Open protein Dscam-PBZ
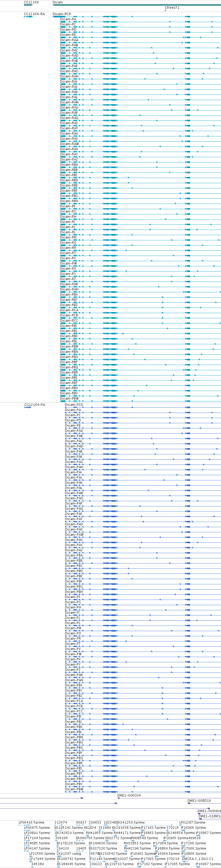 73,695
